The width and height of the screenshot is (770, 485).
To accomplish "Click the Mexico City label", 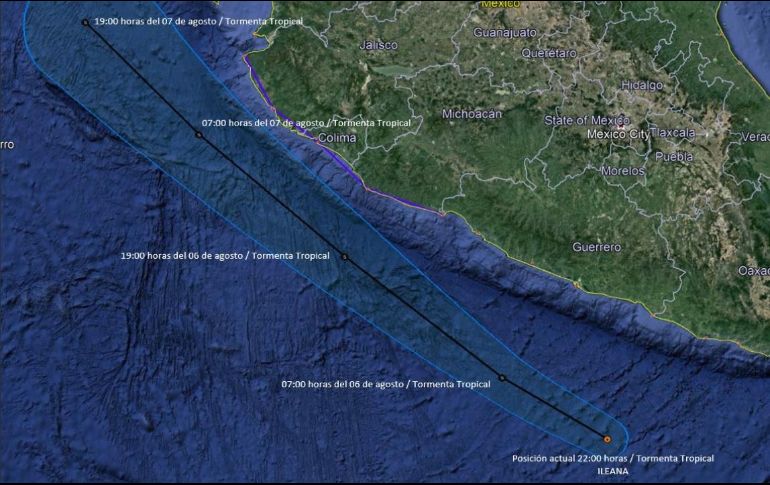I will pos(618,134).
